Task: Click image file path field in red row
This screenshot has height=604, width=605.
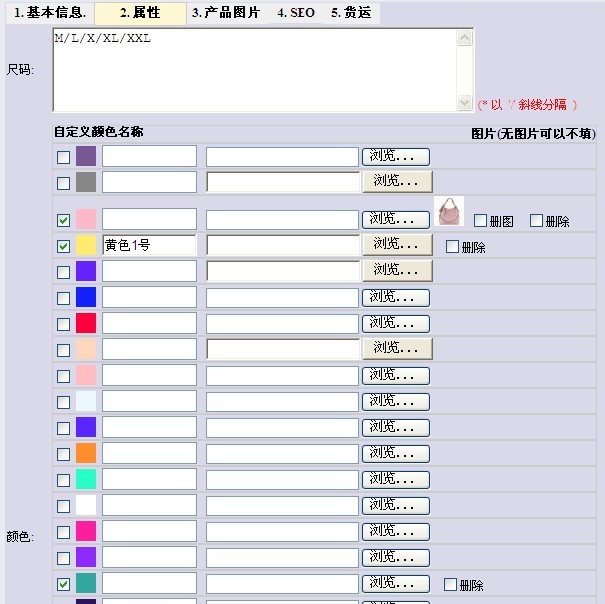Action: (282, 324)
